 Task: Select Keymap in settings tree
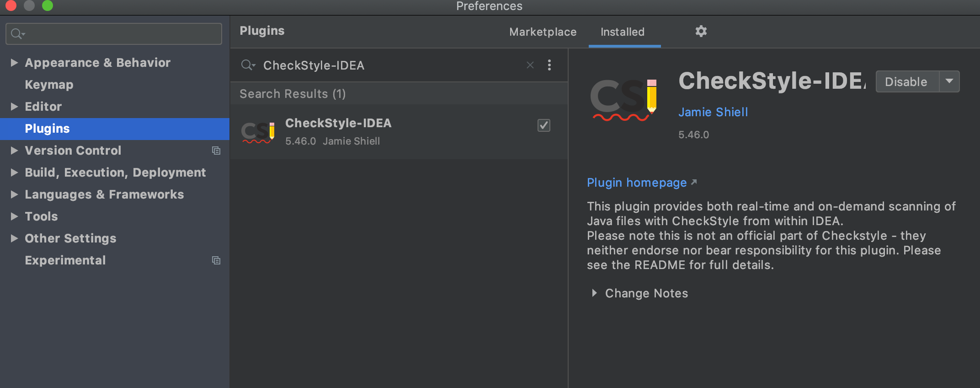pyautogui.click(x=49, y=85)
